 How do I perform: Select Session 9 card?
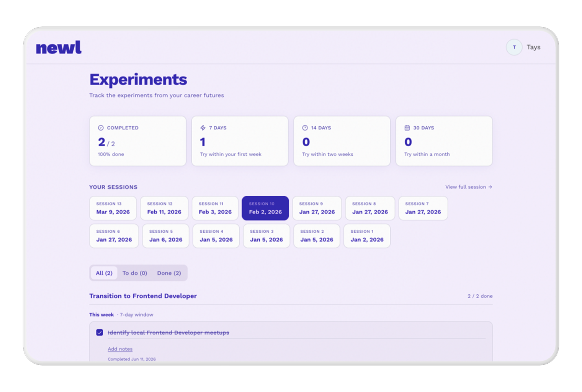pos(317,208)
